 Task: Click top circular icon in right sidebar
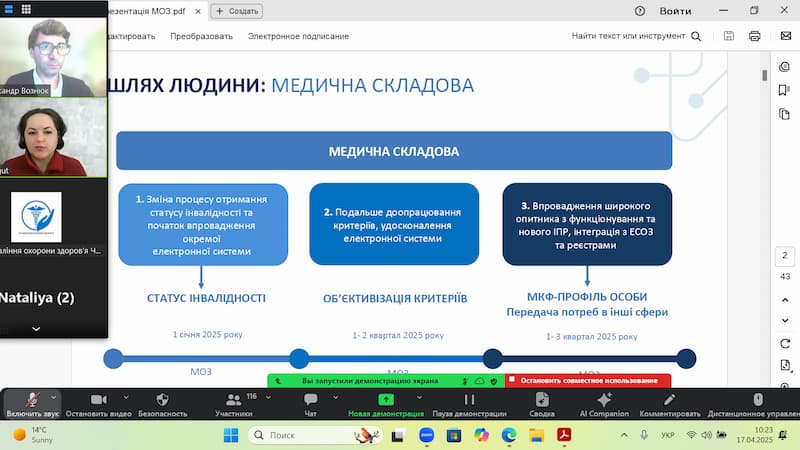coord(785,67)
